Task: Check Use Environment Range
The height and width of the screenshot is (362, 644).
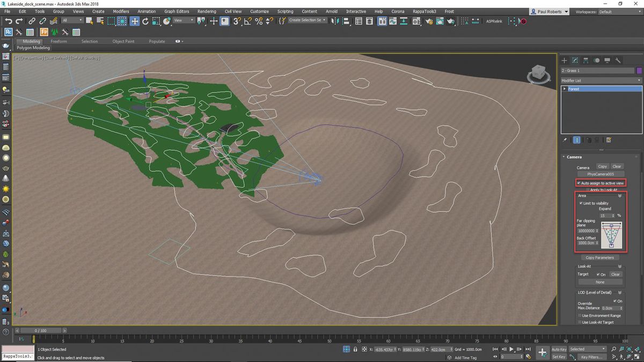Action: [x=579, y=315]
